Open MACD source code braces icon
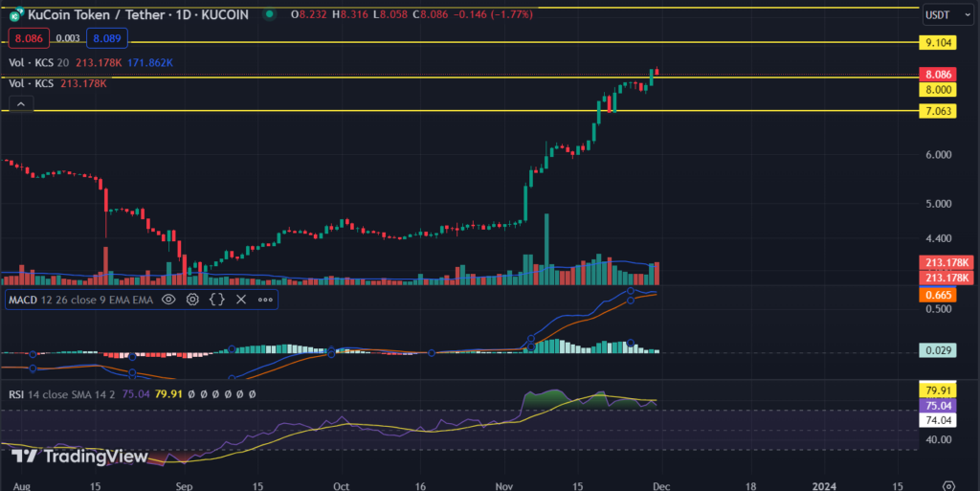This screenshot has height=491, width=980. pos(217,300)
